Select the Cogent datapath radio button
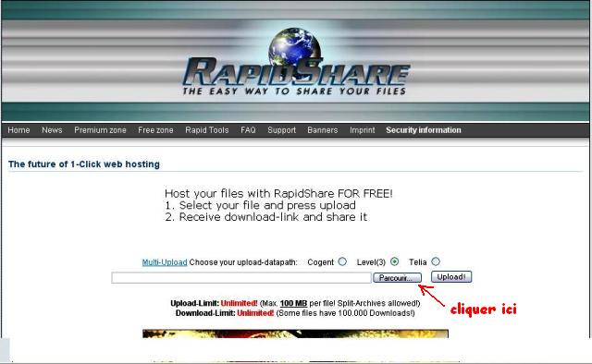592x364 pixels. coord(342,261)
